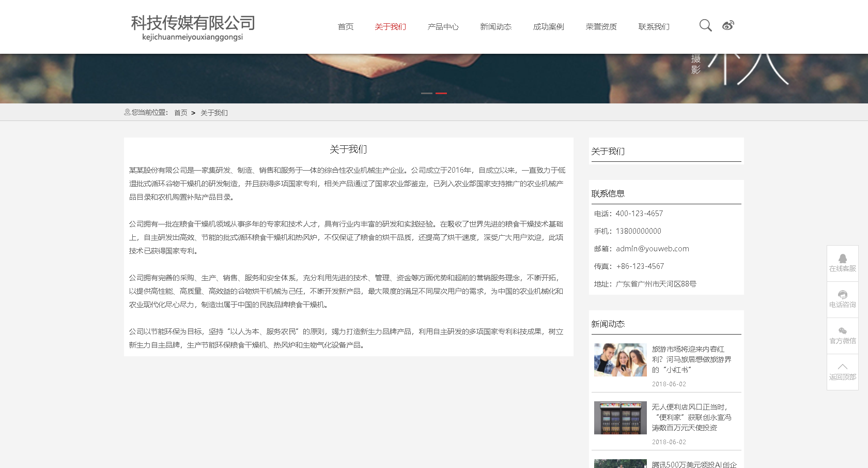Click fax number +86-123-4567
The height and width of the screenshot is (468, 868).
(640, 266)
